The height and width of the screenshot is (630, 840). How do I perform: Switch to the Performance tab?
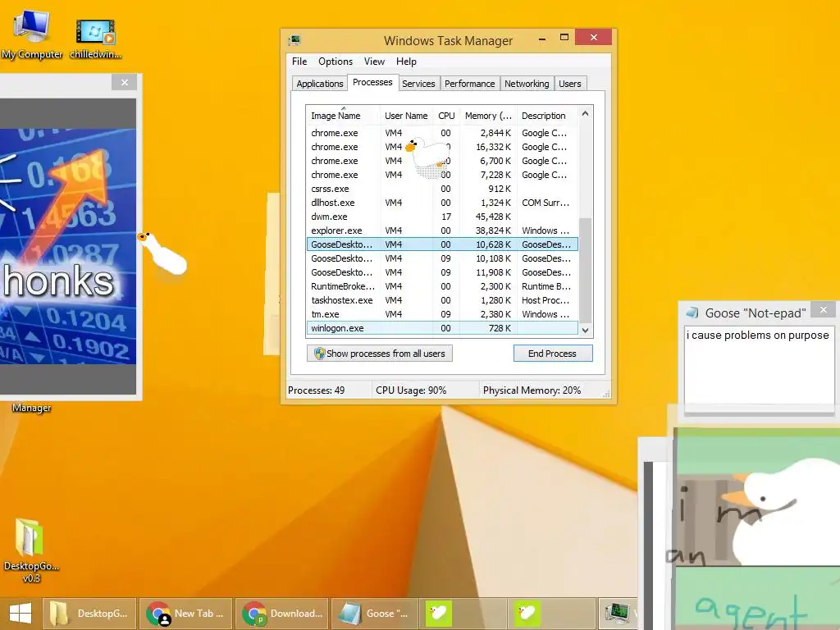(470, 84)
